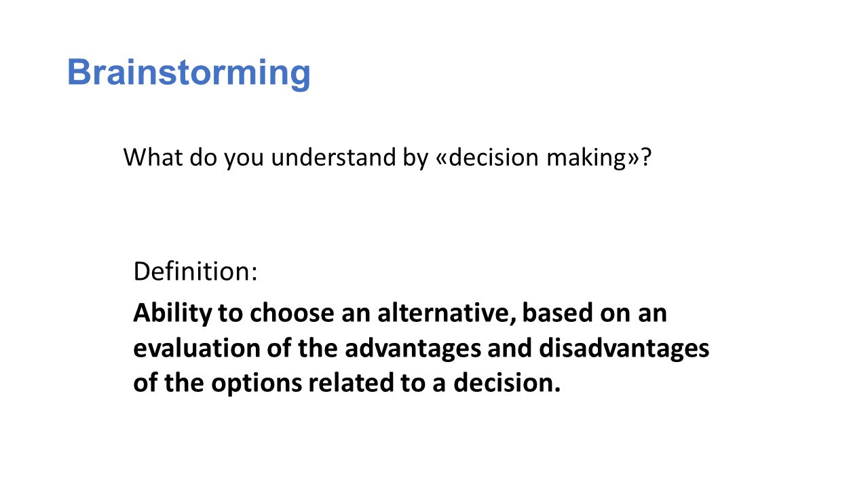868x489 pixels.
Task: Click the line starting with evaluation of
Action: pyautogui.click(x=421, y=348)
